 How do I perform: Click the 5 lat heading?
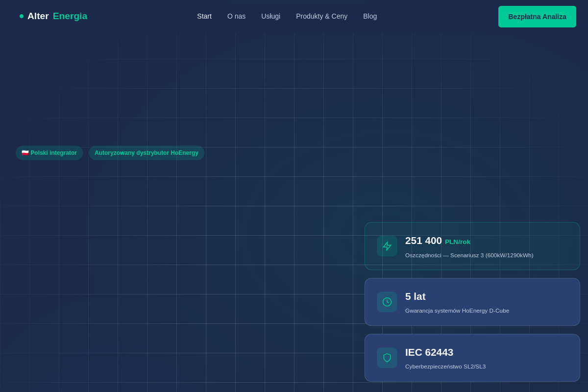(415, 296)
